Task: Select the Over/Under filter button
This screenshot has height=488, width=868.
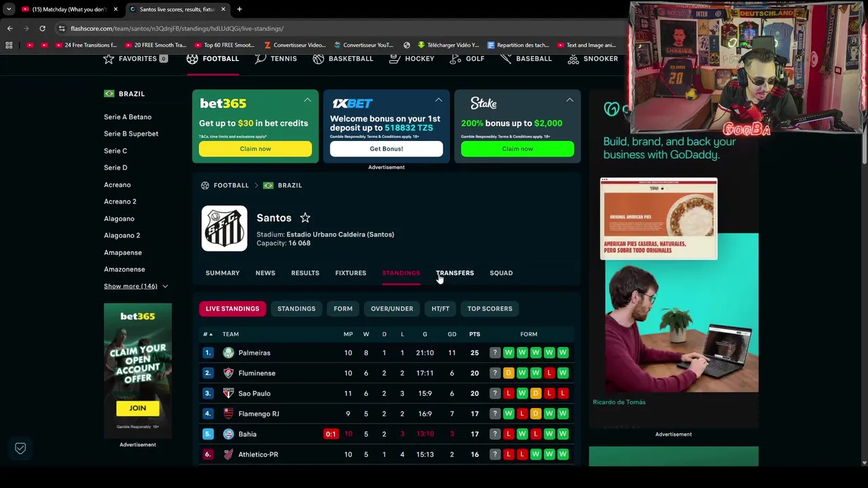Action: (x=392, y=309)
